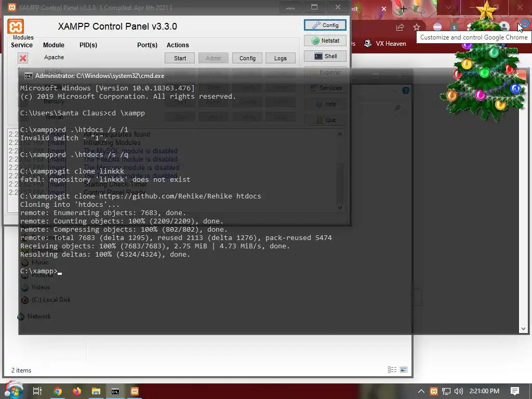Open Netstat in XAMPP Control Panel
Image resolution: width=532 pixels, height=399 pixels.
click(x=325, y=41)
